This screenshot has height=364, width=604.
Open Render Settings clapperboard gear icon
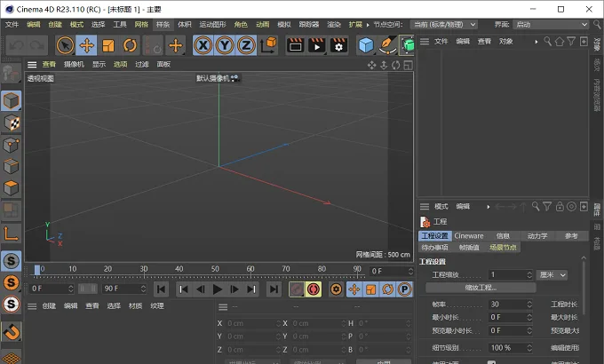(338, 45)
